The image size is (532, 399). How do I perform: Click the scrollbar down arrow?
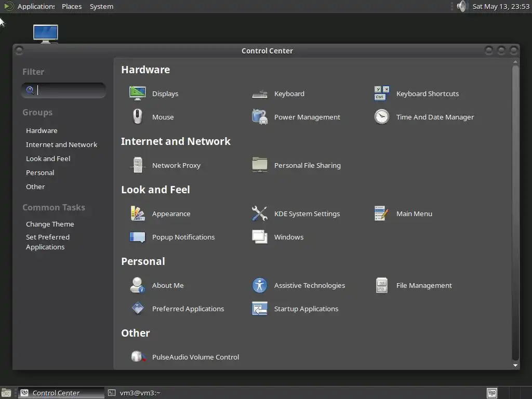[x=515, y=365]
